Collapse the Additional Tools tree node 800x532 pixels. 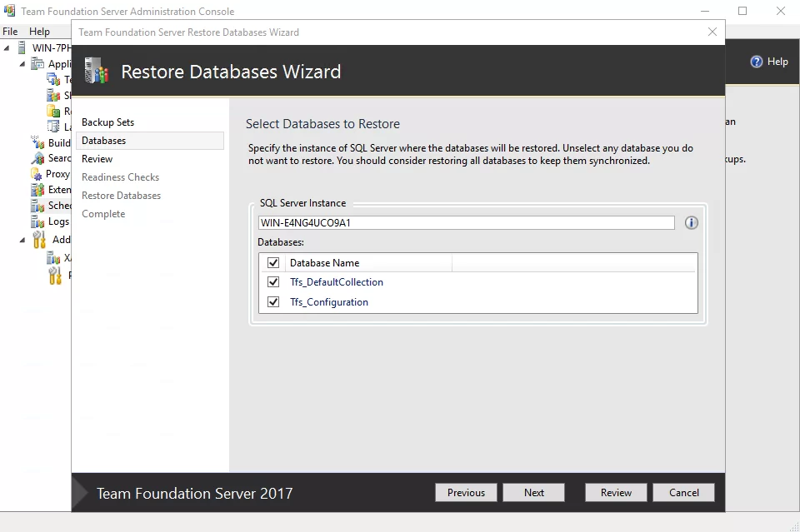click(22, 240)
